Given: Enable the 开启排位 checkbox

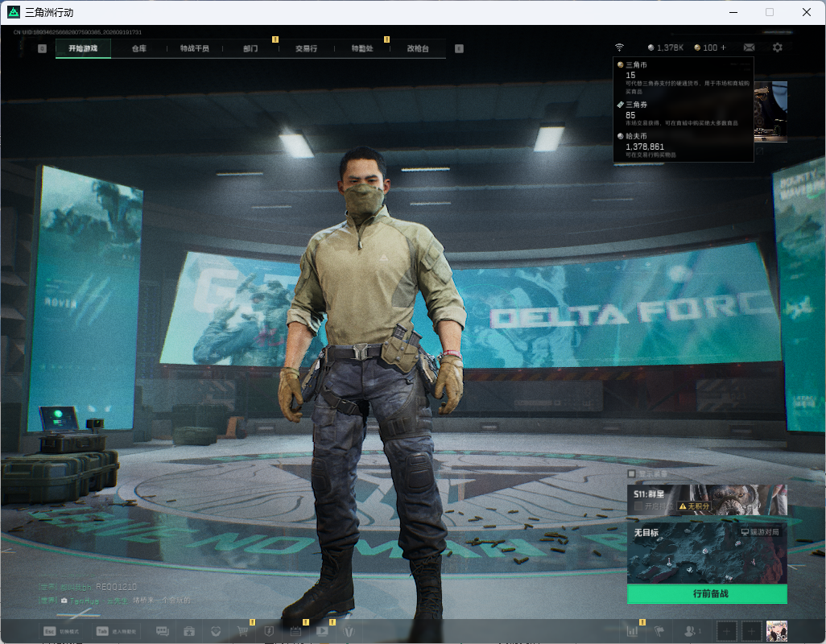Looking at the screenshot, I should (638, 506).
